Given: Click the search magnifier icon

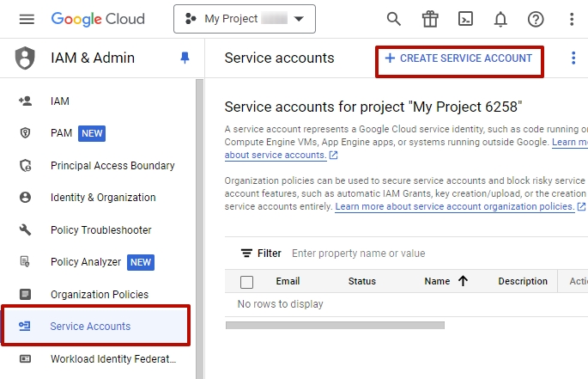Looking at the screenshot, I should point(394,19).
